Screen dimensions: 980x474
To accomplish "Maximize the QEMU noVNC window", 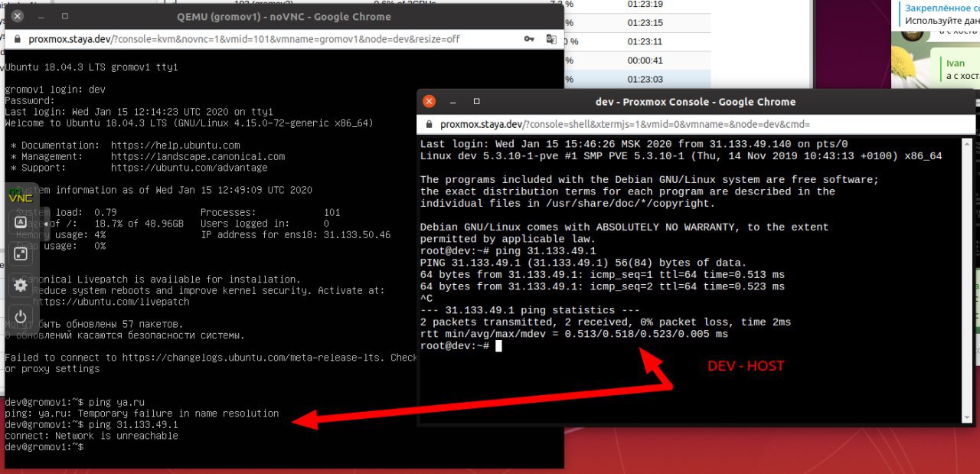I will (x=65, y=16).
